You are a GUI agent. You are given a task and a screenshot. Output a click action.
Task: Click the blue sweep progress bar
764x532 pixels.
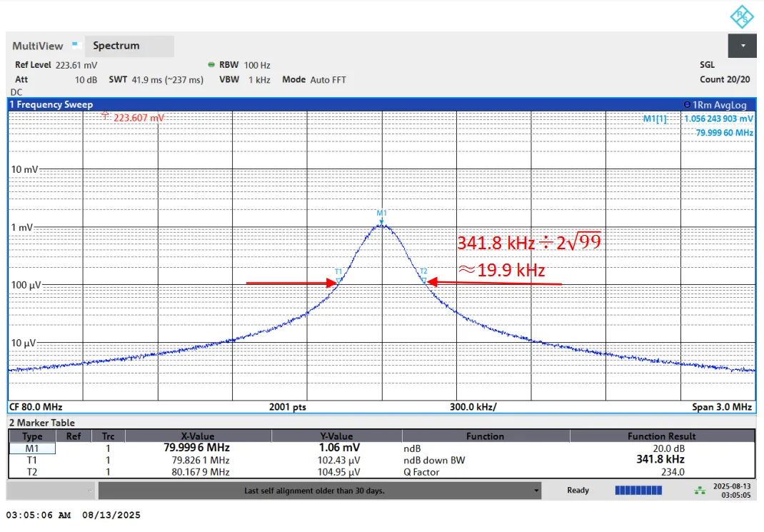tap(639, 491)
